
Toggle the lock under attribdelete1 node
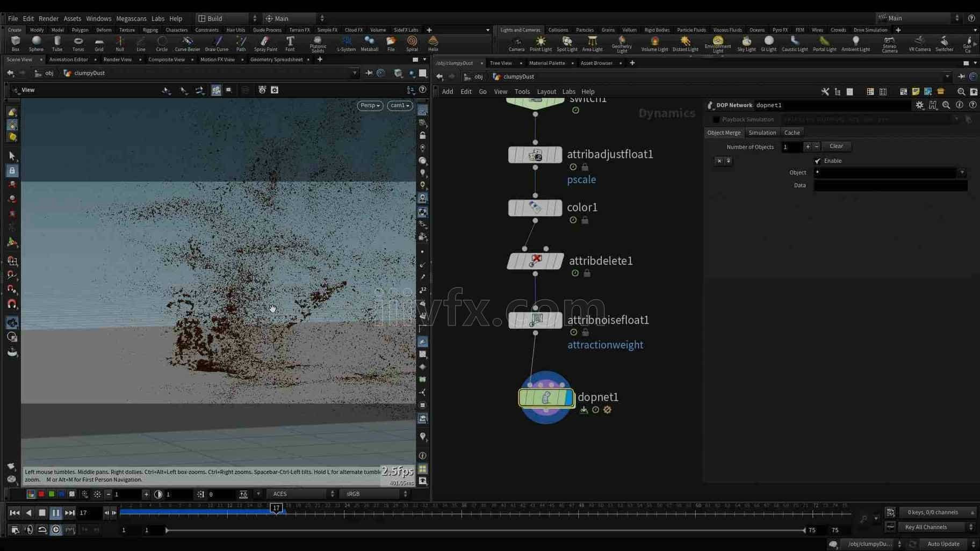coord(587,273)
